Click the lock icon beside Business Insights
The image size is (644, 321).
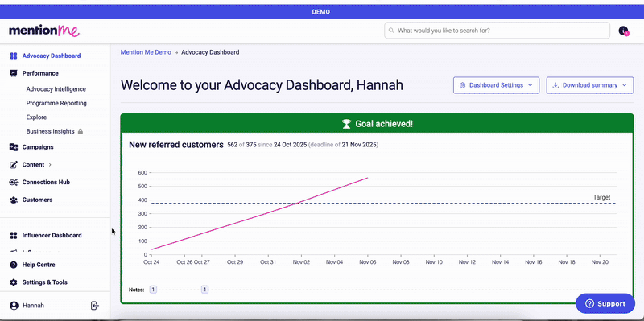[x=80, y=132]
